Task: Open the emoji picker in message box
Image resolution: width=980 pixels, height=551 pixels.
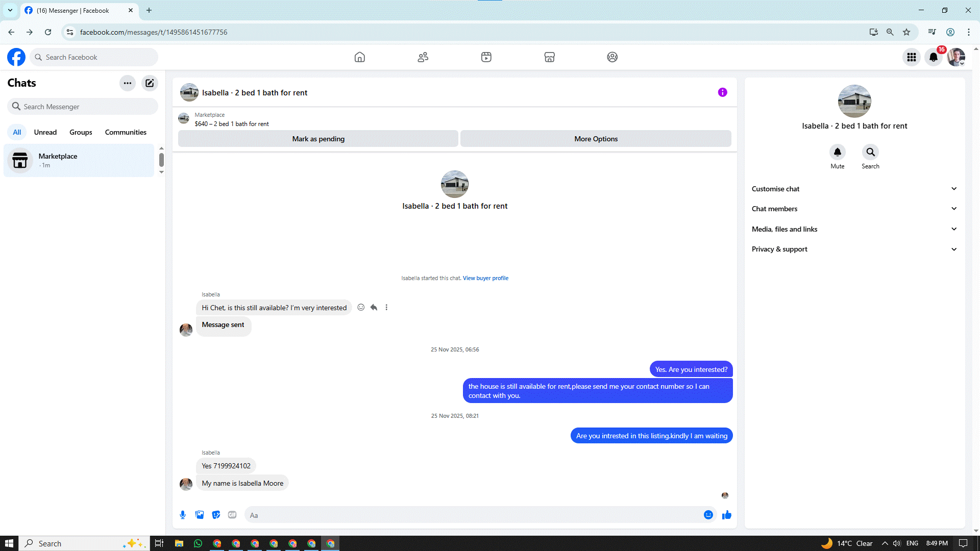Action: 708,515
